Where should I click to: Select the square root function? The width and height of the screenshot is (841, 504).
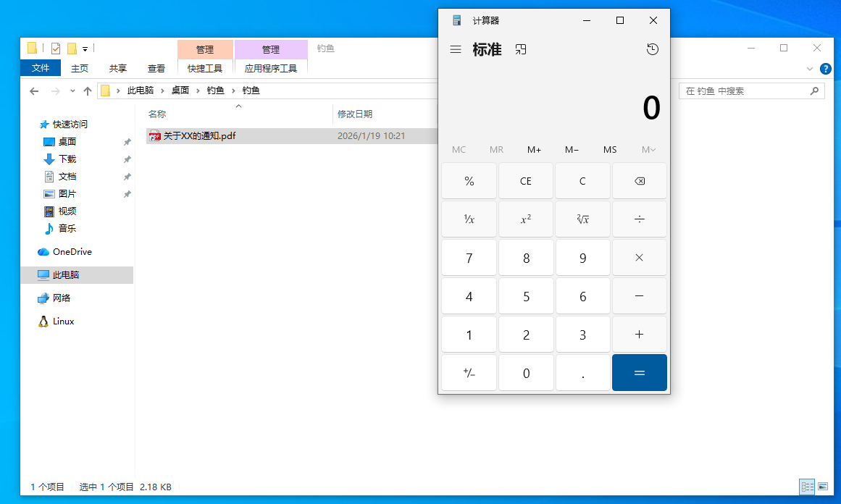[582, 219]
